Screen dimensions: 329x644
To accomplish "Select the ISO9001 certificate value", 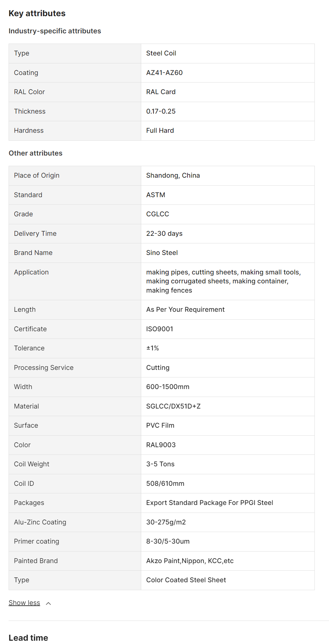I will [x=160, y=329].
